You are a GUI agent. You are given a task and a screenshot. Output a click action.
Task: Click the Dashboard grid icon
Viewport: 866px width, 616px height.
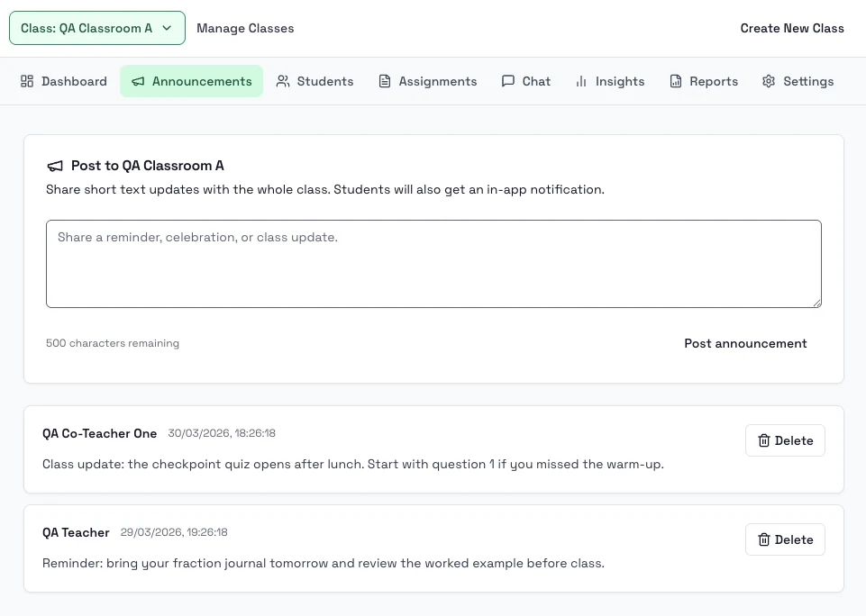pyautogui.click(x=27, y=81)
